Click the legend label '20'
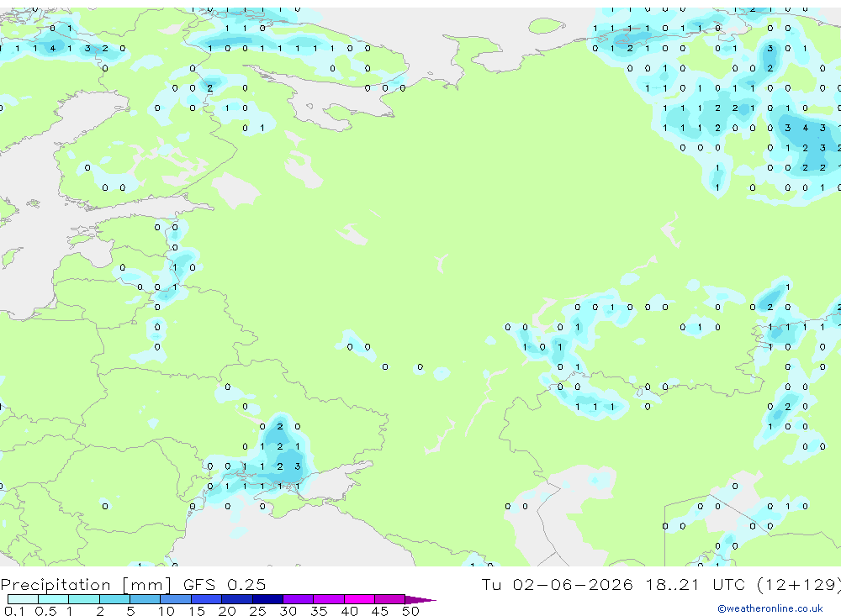This screenshot has height=616, width=841. coord(227,611)
